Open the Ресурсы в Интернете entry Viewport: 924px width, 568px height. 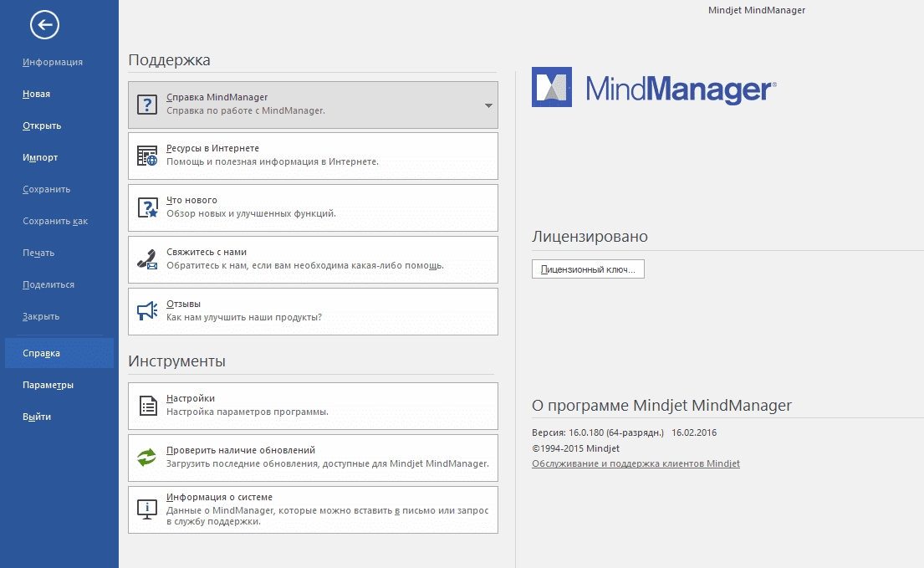(x=313, y=156)
